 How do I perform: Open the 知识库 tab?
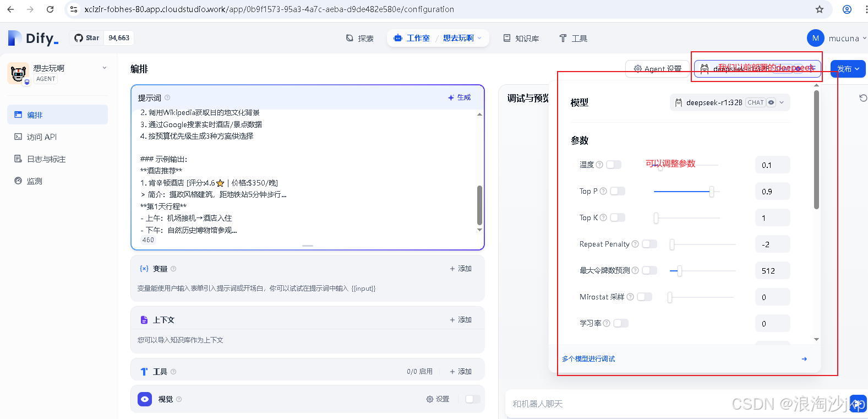[x=521, y=38]
